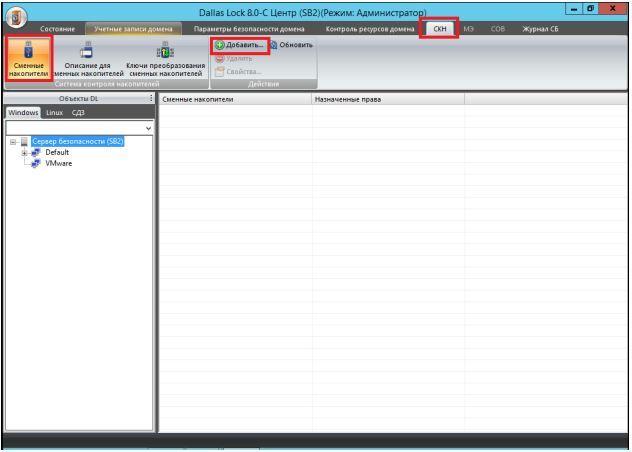Open the object filter combo box
Screen dimensions: 632x452
tap(79, 128)
